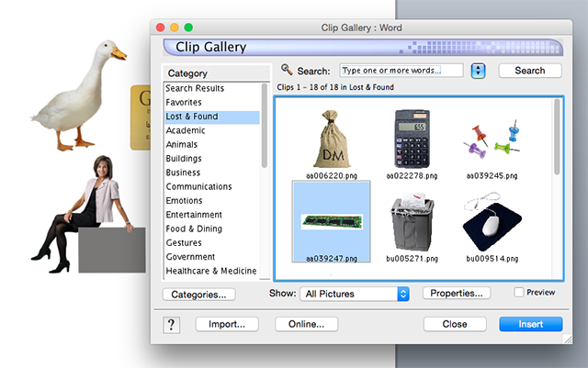Open the help question mark button
Image resolution: width=588 pixels, height=368 pixels.
172,325
